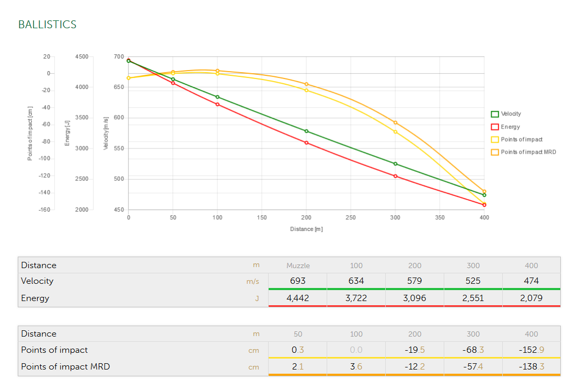Toggle the Velocity series in chart legend
The width and height of the screenshot is (577, 392).
[511, 114]
